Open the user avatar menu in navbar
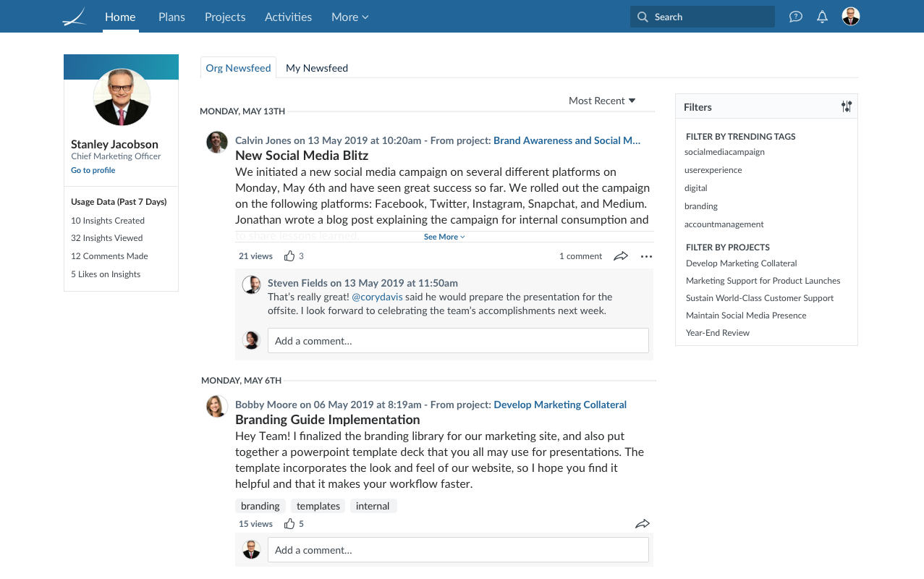This screenshot has height=579, width=924. (851, 17)
